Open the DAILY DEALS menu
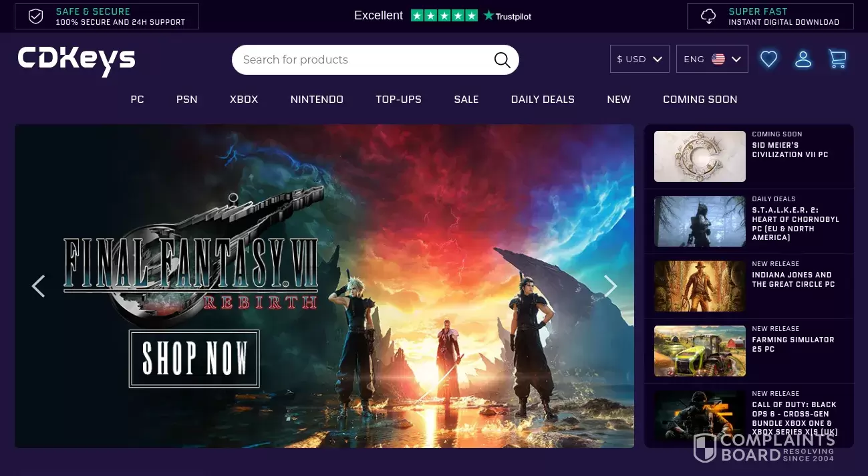This screenshot has height=476, width=868. [x=543, y=100]
